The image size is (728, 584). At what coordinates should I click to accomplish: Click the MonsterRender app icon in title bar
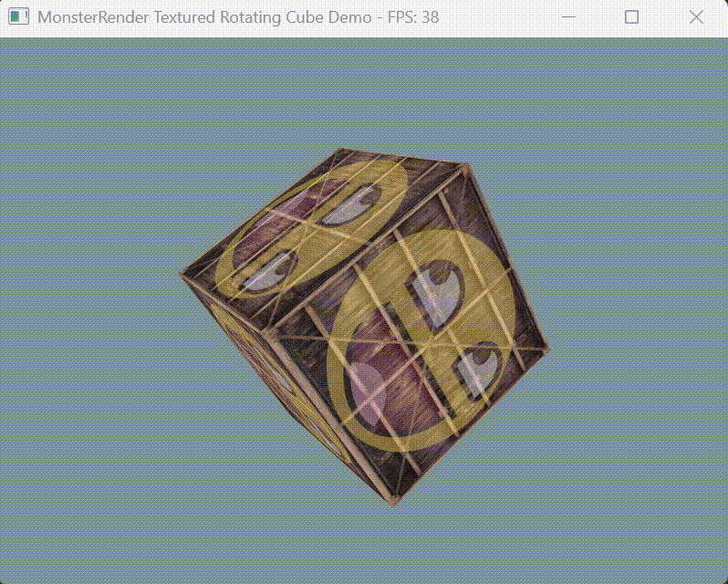coord(18,17)
